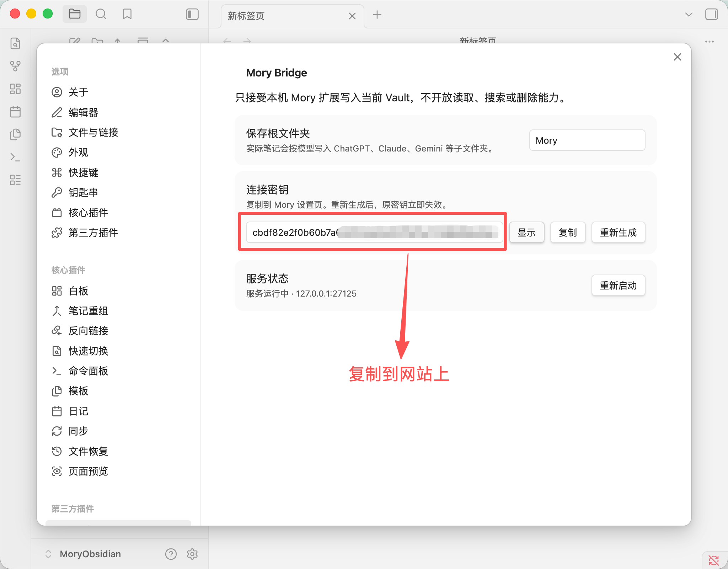
Task: Open the help icon next to vault name
Action: 171,554
